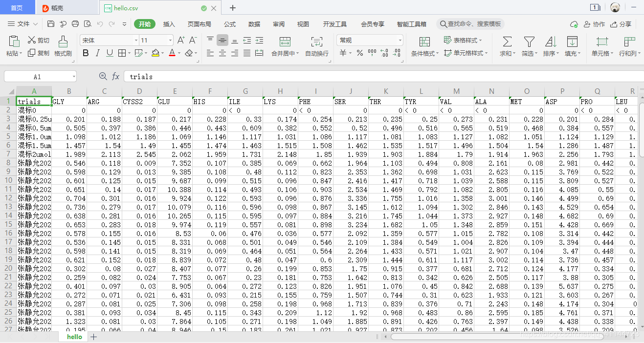Click the Redo arrow icon
The height and width of the screenshot is (343, 644).
[112, 24]
